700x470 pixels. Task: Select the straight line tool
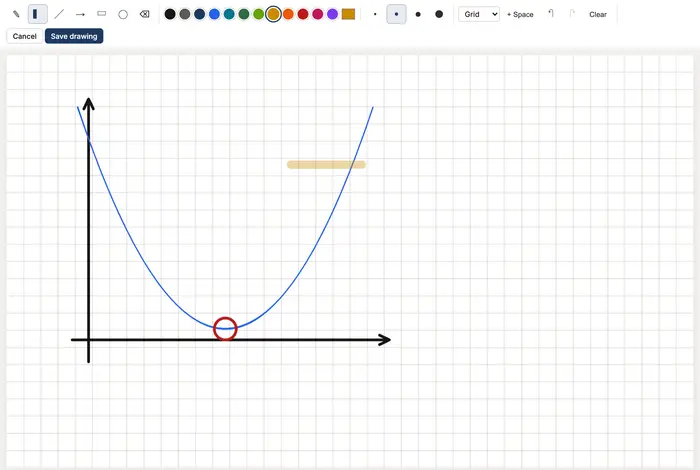point(59,14)
